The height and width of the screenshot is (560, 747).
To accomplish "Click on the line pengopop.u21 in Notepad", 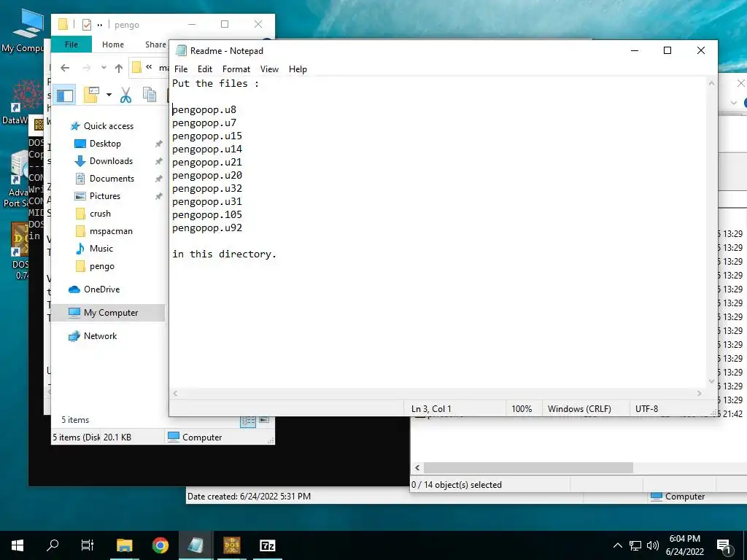I will click(206, 163).
